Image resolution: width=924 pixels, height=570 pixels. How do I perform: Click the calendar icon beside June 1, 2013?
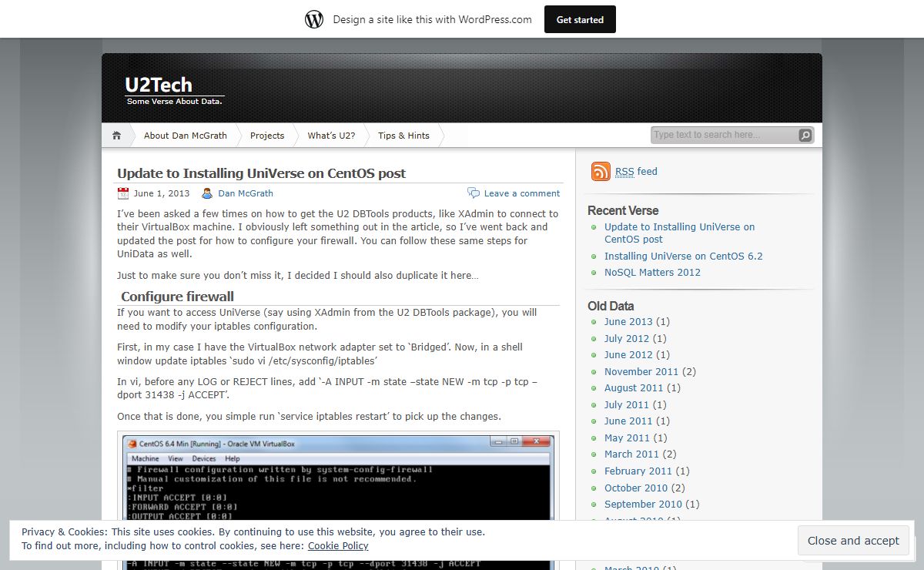tap(123, 193)
